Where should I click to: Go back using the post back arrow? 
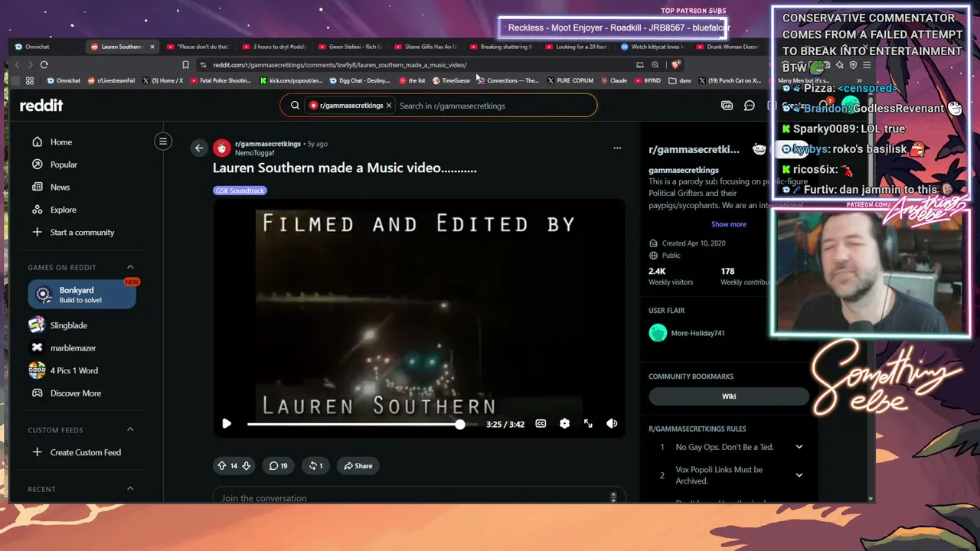[199, 148]
